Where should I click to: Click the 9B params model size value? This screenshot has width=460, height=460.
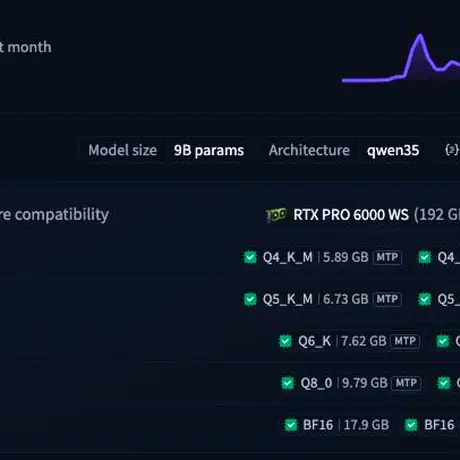[209, 150]
